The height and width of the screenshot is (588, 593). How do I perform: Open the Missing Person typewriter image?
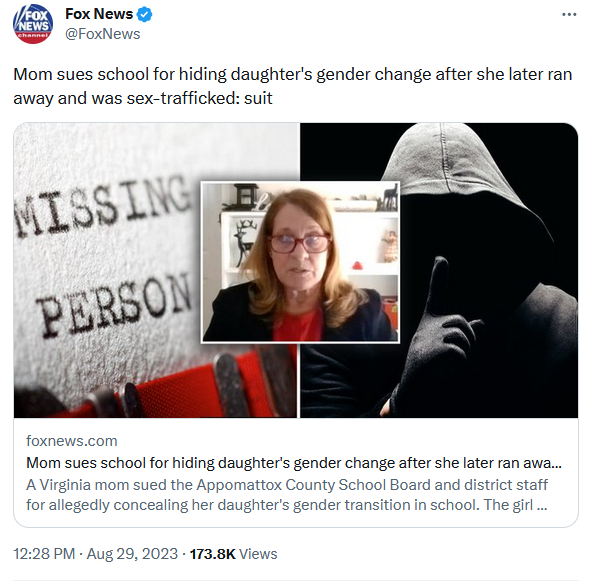[107, 270]
